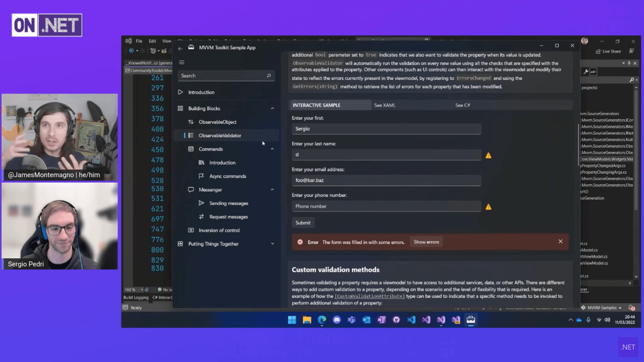Screen dimensions: 644x362
Task: Click the first name field containing Sergio
Action: click(386, 129)
